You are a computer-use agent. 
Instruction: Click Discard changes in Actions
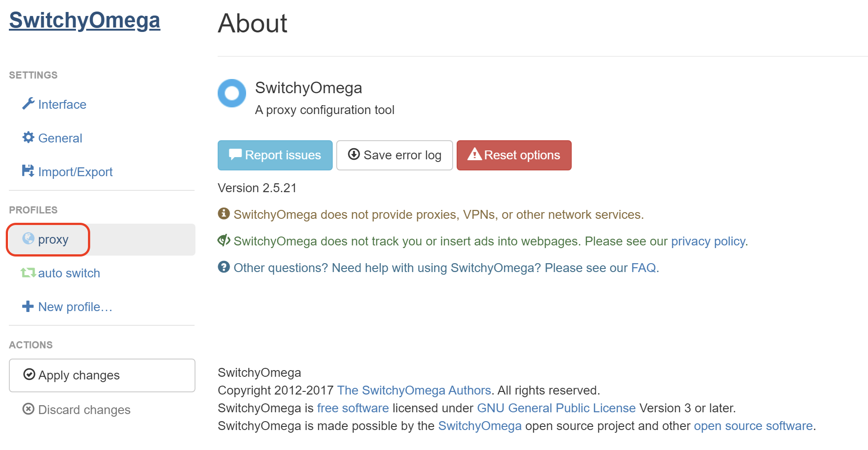tap(84, 410)
